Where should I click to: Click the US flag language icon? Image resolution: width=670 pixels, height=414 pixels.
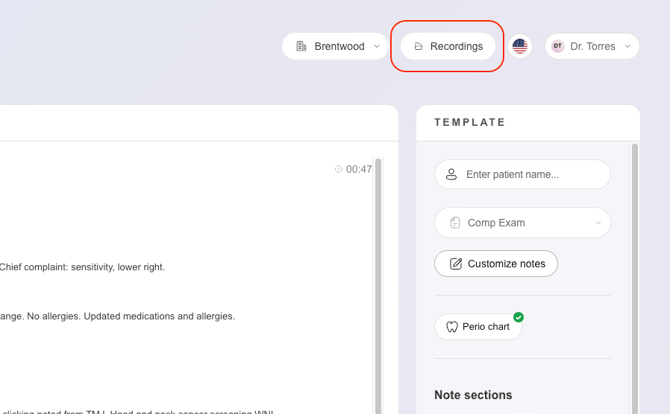(520, 46)
